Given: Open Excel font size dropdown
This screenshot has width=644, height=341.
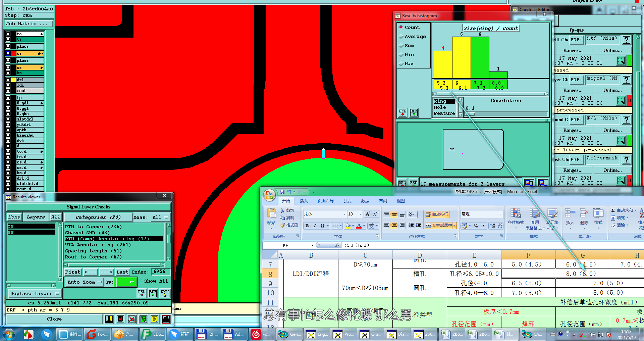Looking at the screenshot, I should click(361, 214).
